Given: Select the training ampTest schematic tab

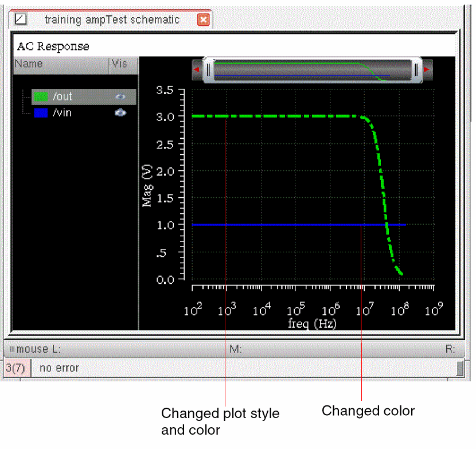Looking at the screenshot, I should point(112,20).
